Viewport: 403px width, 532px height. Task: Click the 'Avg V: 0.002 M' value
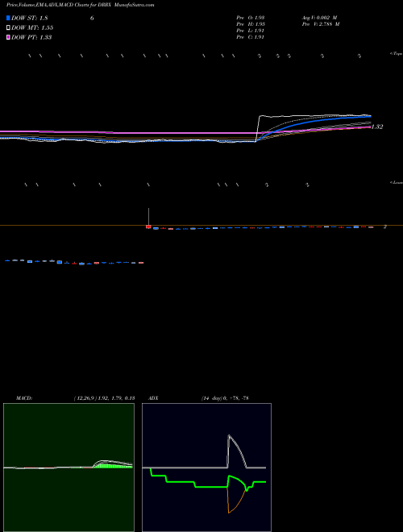pyautogui.click(x=319, y=18)
